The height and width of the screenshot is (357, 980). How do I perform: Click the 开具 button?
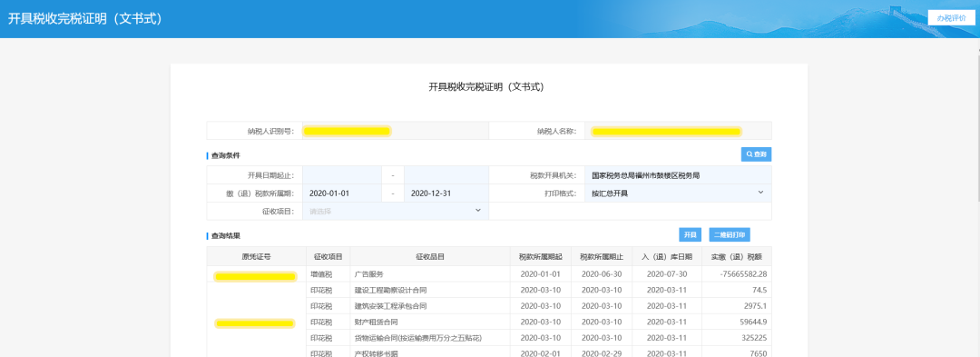tap(690, 234)
